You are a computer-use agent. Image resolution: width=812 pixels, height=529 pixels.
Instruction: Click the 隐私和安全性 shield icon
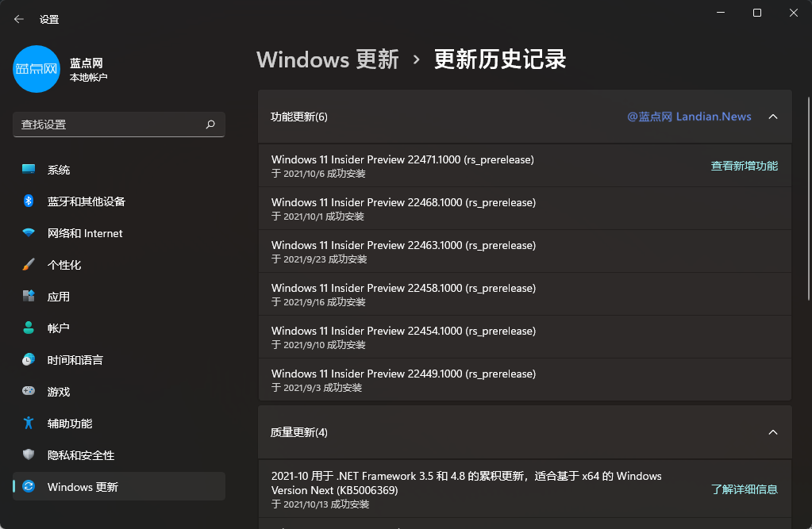[x=29, y=455]
